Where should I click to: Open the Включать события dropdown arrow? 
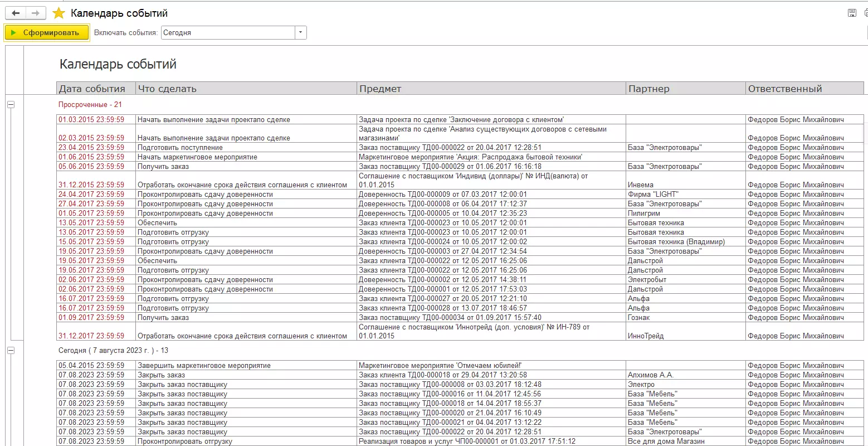coord(301,32)
